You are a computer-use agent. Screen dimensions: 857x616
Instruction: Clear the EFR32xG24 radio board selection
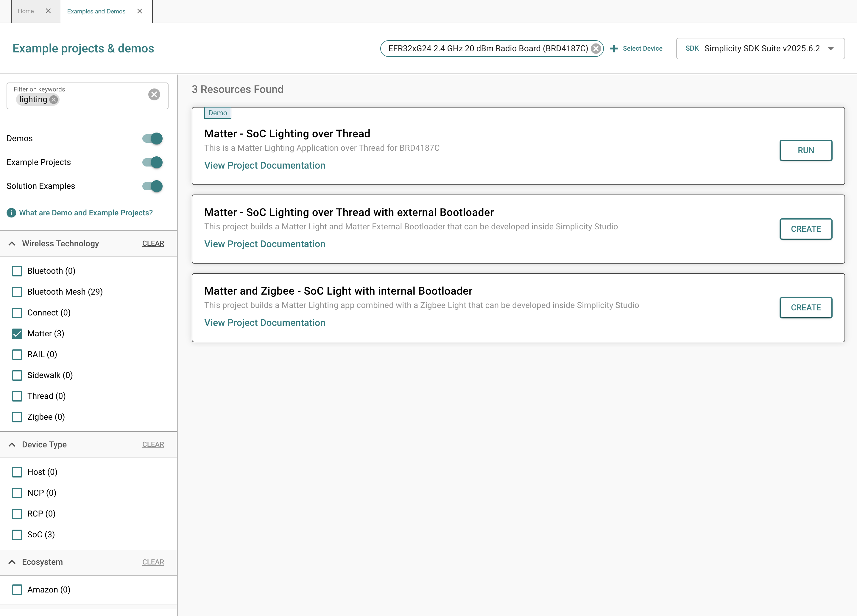pyautogui.click(x=595, y=48)
